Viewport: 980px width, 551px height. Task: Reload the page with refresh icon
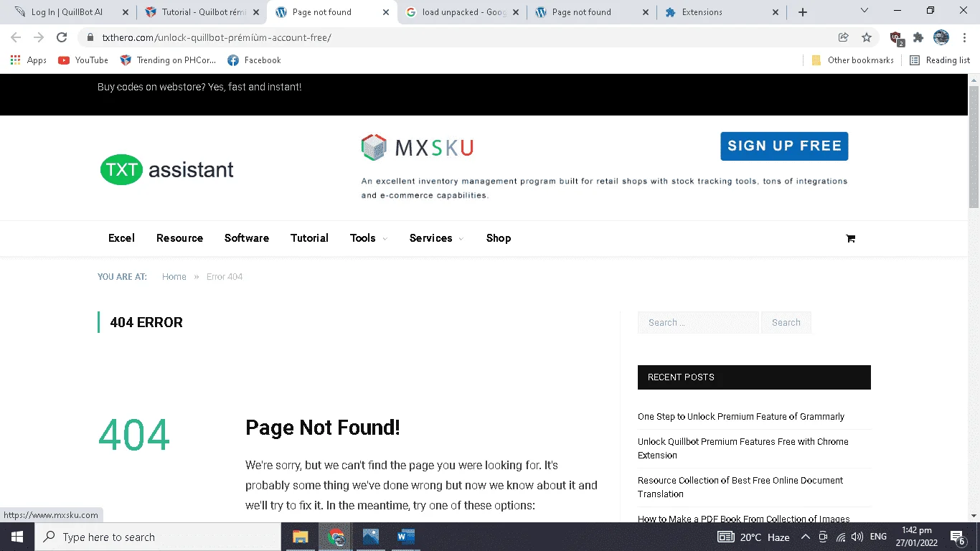click(x=62, y=37)
